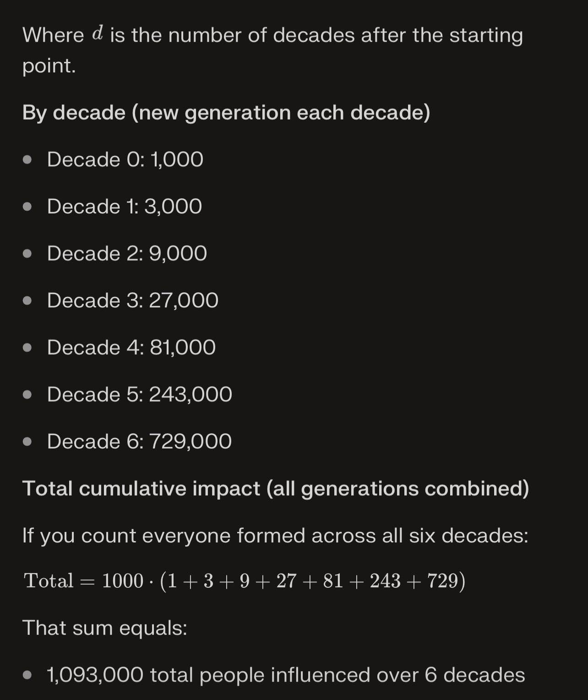588x700 pixels.
Task: Click the 'If you count everyone formed' sentence
Action: click(x=275, y=536)
